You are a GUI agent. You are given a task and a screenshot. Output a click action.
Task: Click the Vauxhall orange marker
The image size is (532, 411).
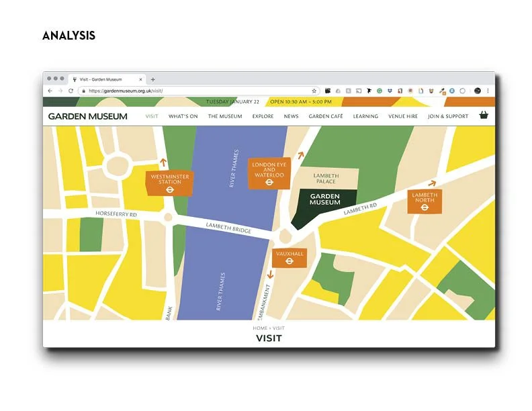click(290, 258)
